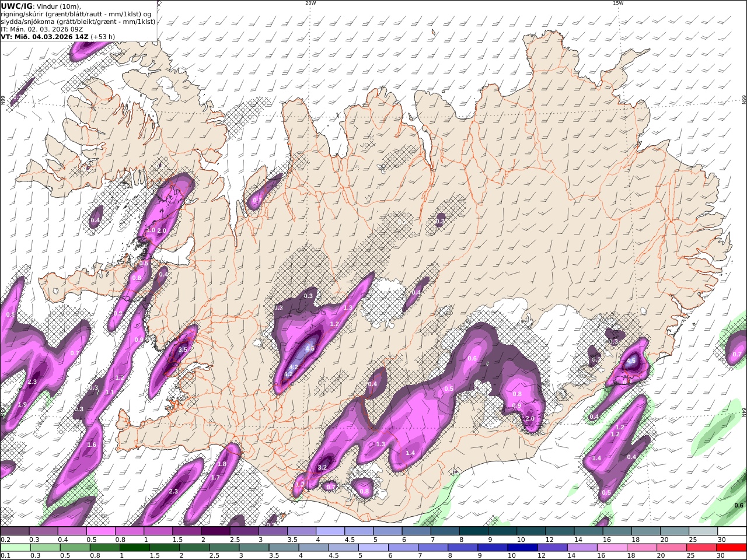Click the 1.6 value on the southwest band
The height and width of the screenshot is (560, 747).
pos(92,444)
